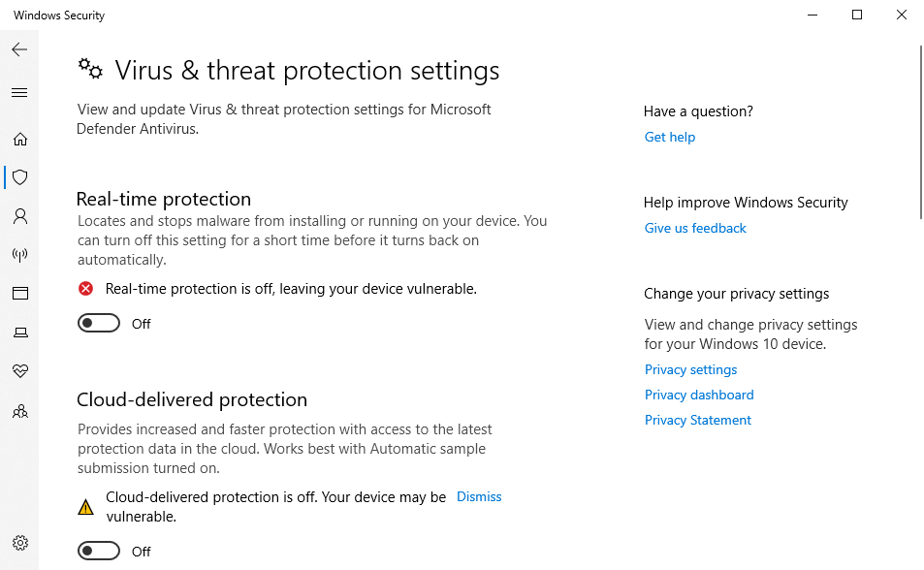Open Settings gear in sidebar
The height and width of the screenshot is (570, 924).
pos(19,543)
